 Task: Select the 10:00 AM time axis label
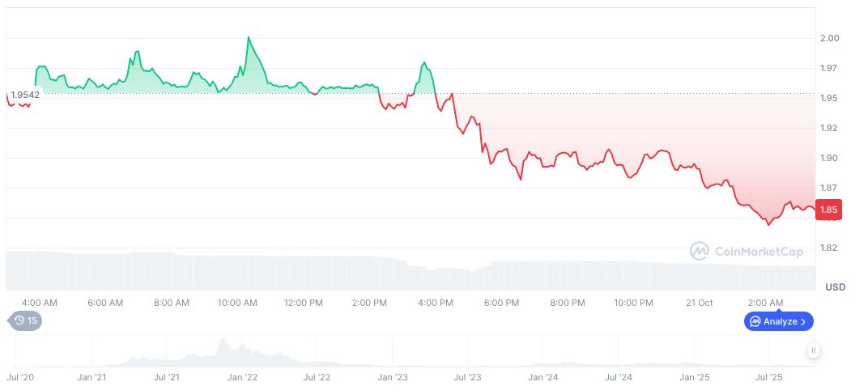pos(237,303)
